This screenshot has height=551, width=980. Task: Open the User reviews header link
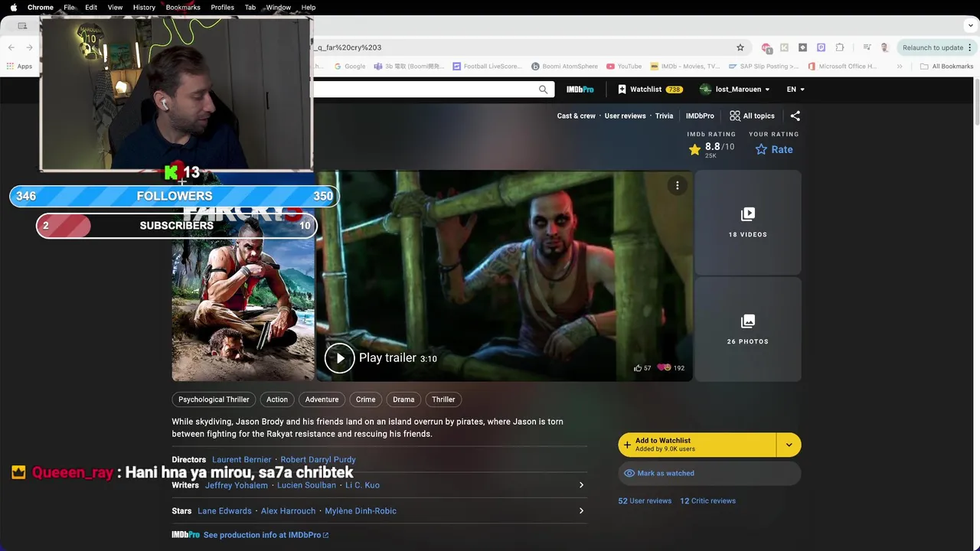pyautogui.click(x=625, y=116)
